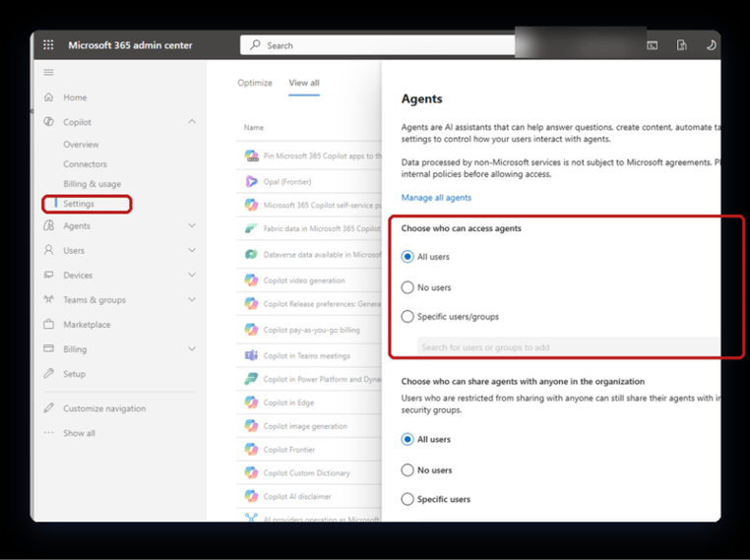Expand the Billing nav section chevron

tap(192, 348)
